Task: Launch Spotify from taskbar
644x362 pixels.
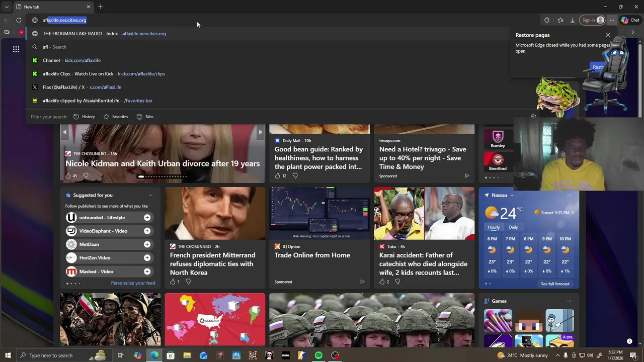Action: click(x=318, y=355)
